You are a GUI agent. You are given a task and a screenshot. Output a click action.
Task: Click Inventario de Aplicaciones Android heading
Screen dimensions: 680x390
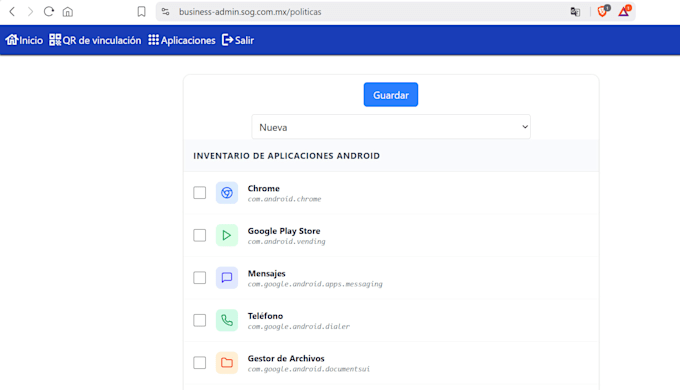click(x=287, y=156)
